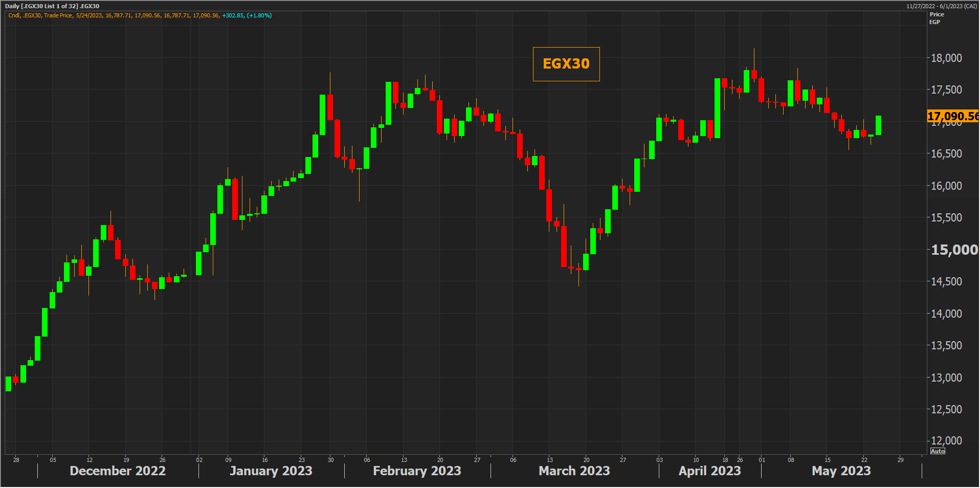Click the 12,000 price axis label
Viewport: 980px width, 488px height.
tap(946, 440)
